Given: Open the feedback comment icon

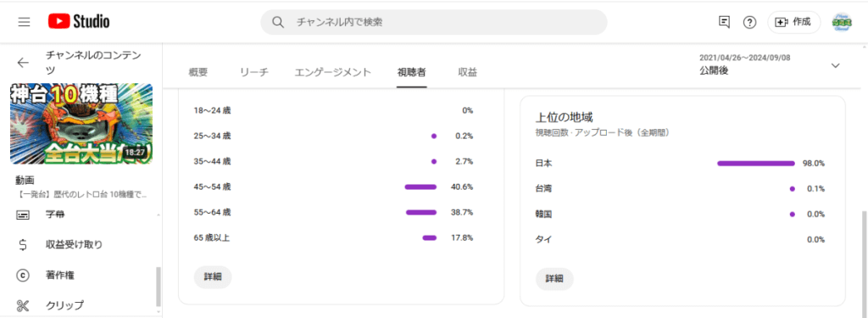Looking at the screenshot, I should [724, 22].
